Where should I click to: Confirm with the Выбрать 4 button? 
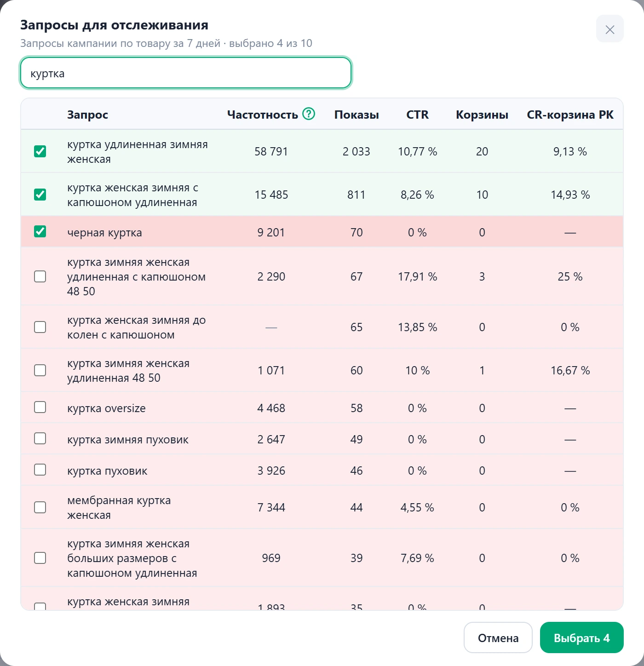click(582, 637)
